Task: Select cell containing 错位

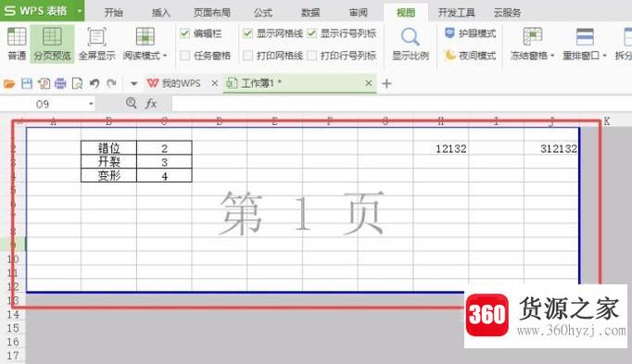Action: pos(108,148)
